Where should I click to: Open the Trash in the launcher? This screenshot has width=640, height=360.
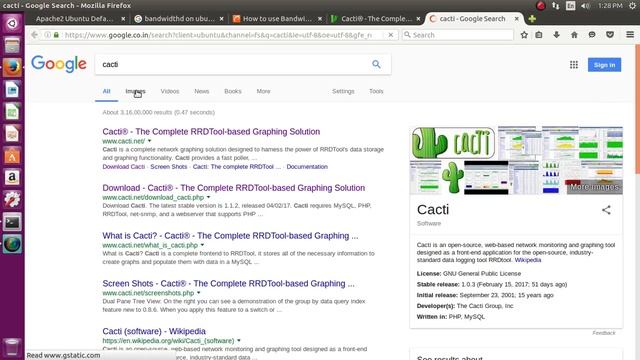point(12,347)
